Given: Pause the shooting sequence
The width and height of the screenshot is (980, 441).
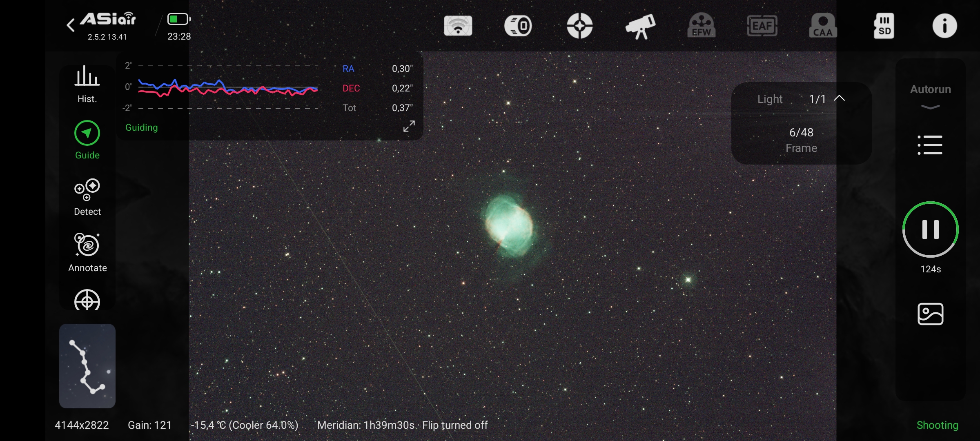Looking at the screenshot, I should (x=930, y=229).
